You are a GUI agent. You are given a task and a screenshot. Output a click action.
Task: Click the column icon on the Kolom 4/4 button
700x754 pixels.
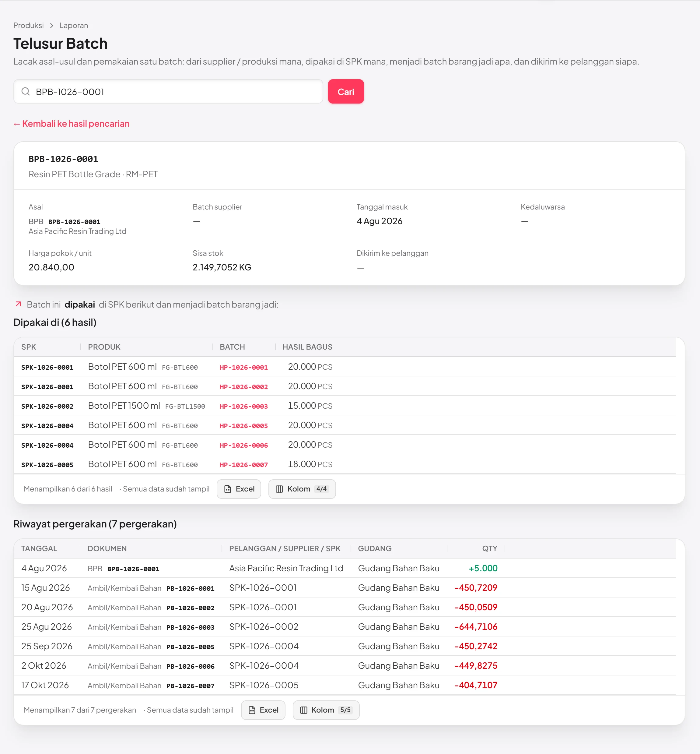(x=279, y=489)
